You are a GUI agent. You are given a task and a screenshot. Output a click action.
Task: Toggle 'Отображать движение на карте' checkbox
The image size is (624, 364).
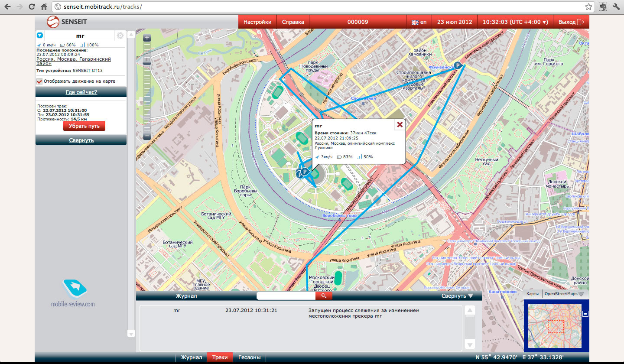[39, 81]
